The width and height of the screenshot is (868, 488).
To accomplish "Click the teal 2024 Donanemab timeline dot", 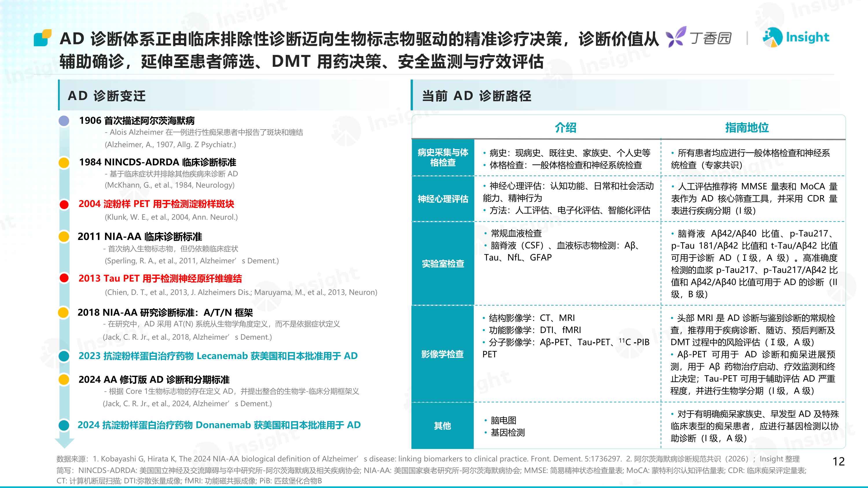I will tap(64, 425).
